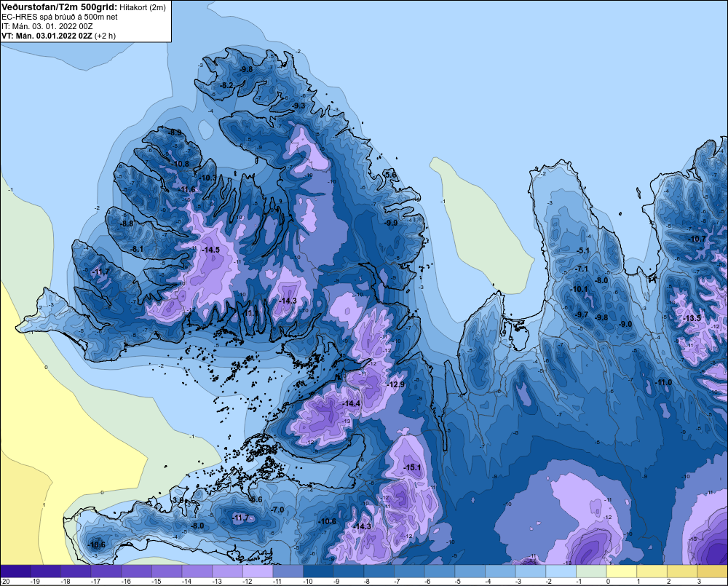Screen dimensions: 728x586
Task: Click the -5.1 temperature label
Action: click(582, 250)
